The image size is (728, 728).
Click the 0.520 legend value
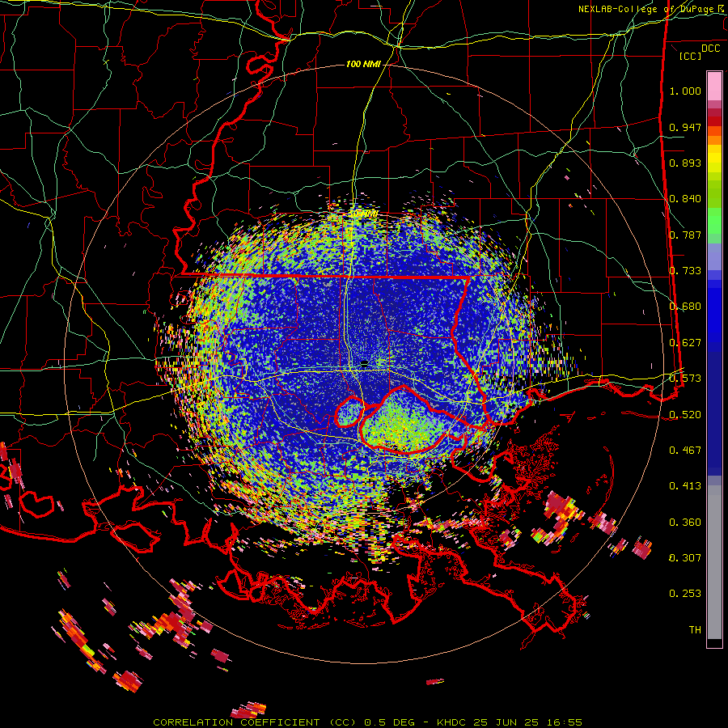685,415
